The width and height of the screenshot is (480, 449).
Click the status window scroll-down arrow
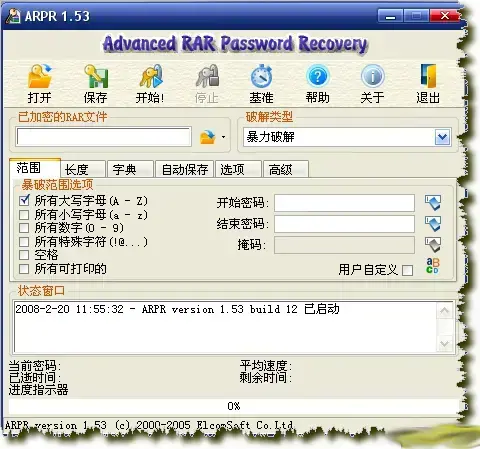445,343
